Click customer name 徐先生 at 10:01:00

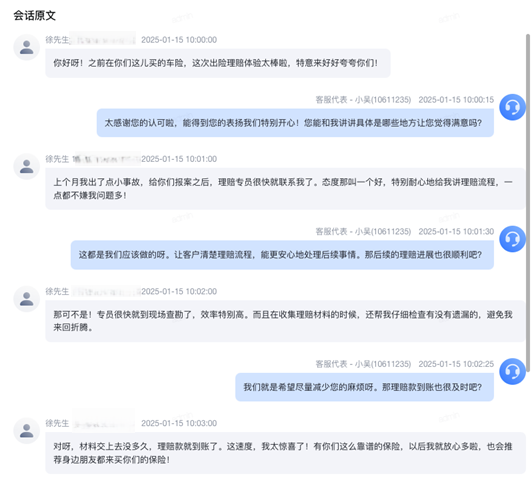(57, 159)
